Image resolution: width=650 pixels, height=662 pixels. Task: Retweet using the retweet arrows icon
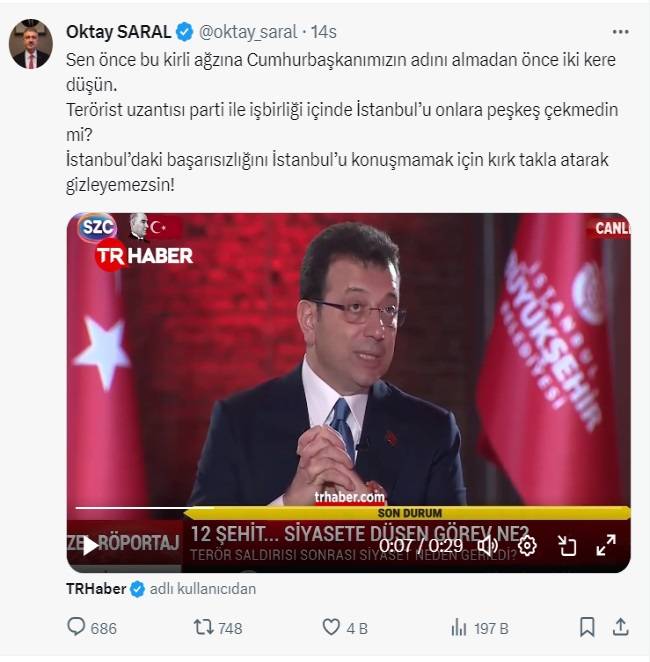tap(203, 627)
